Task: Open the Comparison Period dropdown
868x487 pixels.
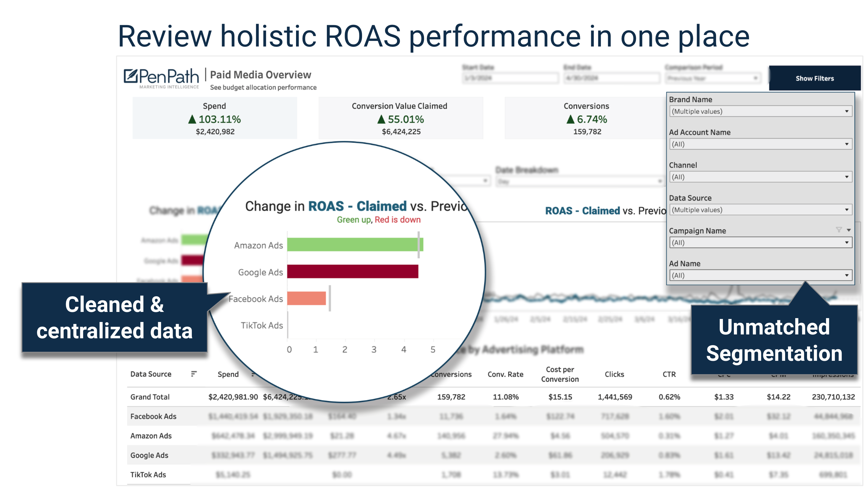Action: click(x=713, y=78)
